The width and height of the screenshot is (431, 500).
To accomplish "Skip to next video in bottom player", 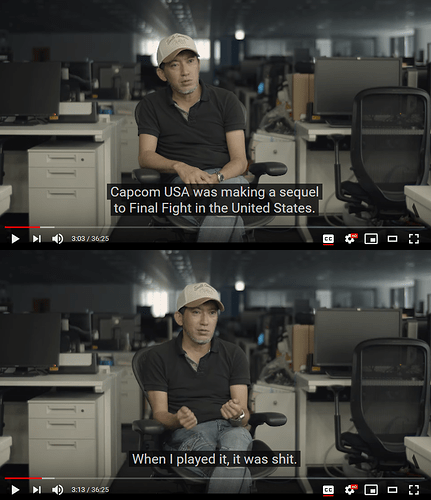I will click(x=37, y=490).
